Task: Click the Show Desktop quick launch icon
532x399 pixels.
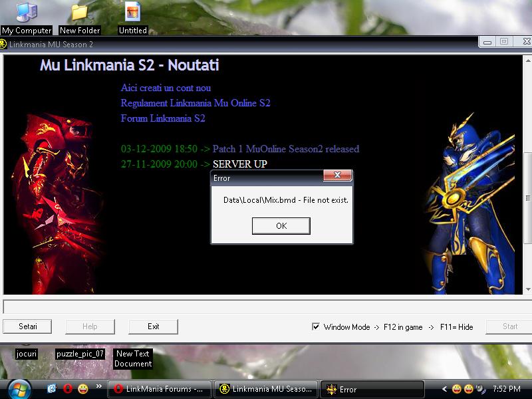Action: click(x=52, y=389)
